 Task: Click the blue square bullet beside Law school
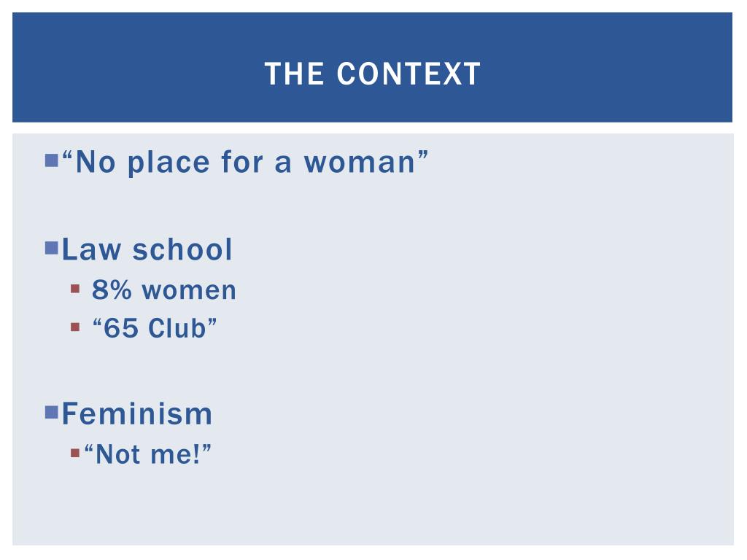[52, 248]
